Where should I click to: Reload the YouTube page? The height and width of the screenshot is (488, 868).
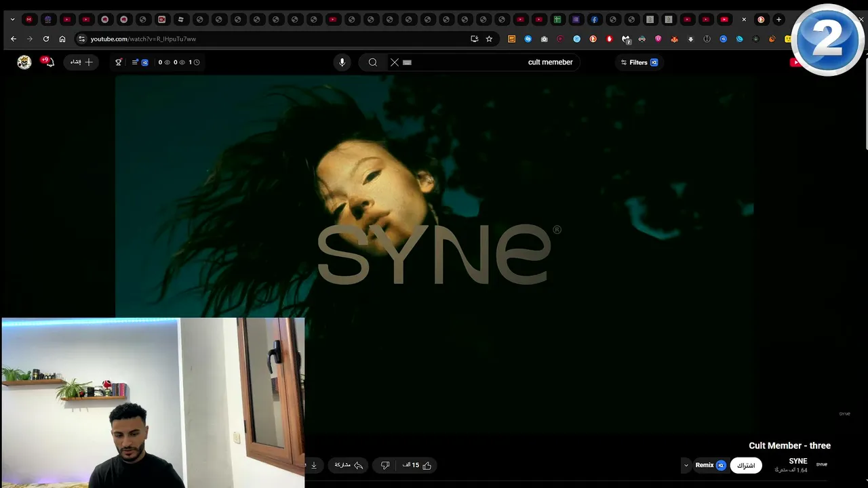pyautogui.click(x=45, y=39)
